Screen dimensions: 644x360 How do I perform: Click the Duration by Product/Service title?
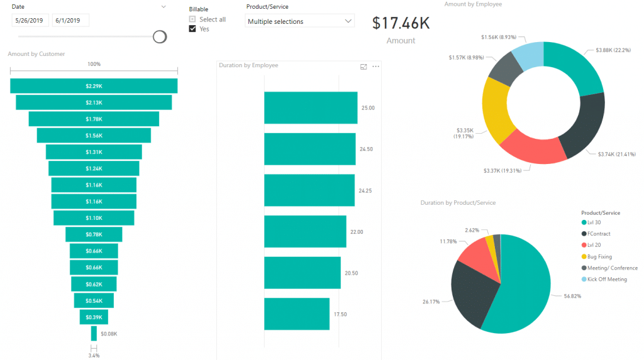(458, 203)
